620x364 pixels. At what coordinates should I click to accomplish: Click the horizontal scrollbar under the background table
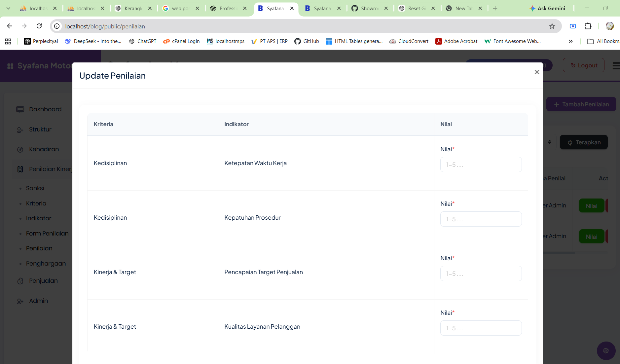point(559,253)
